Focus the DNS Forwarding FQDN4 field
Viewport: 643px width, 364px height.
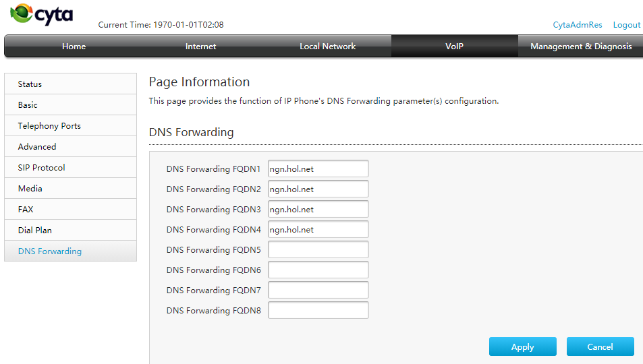pos(318,230)
